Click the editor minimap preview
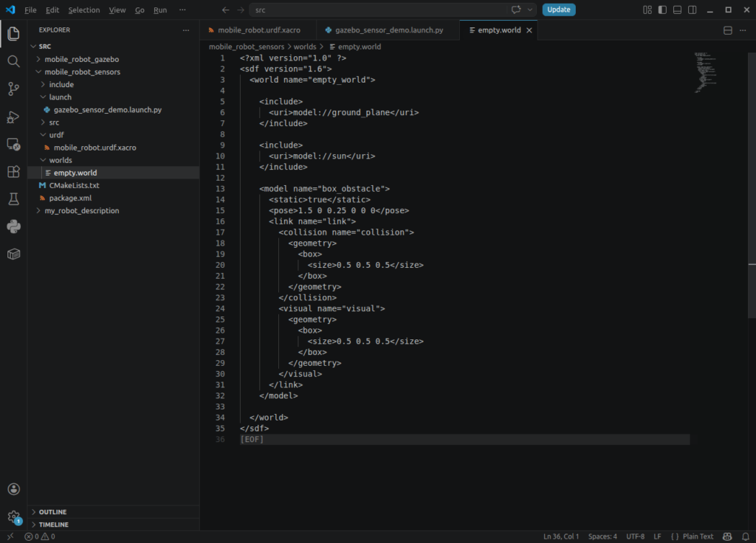The height and width of the screenshot is (543, 756). pyautogui.click(x=706, y=72)
